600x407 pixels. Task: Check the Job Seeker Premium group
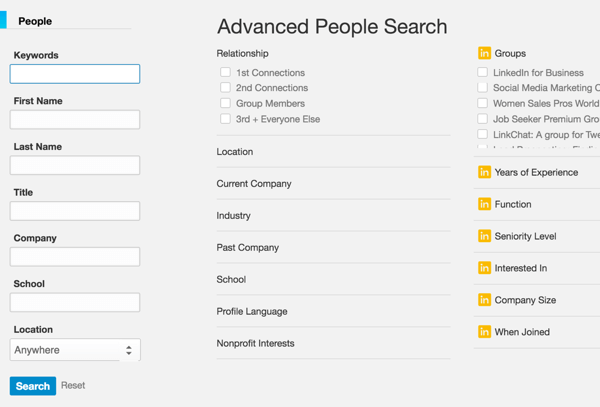(x=483, y=119)
